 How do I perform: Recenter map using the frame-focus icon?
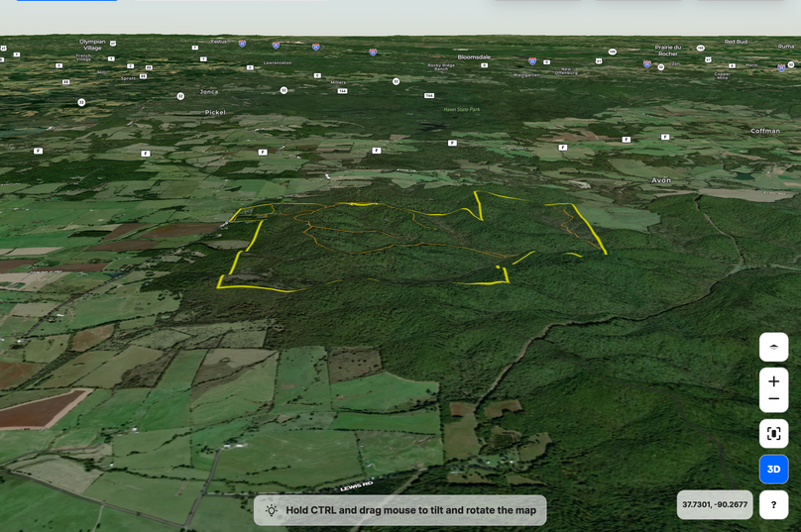[773, 434]
